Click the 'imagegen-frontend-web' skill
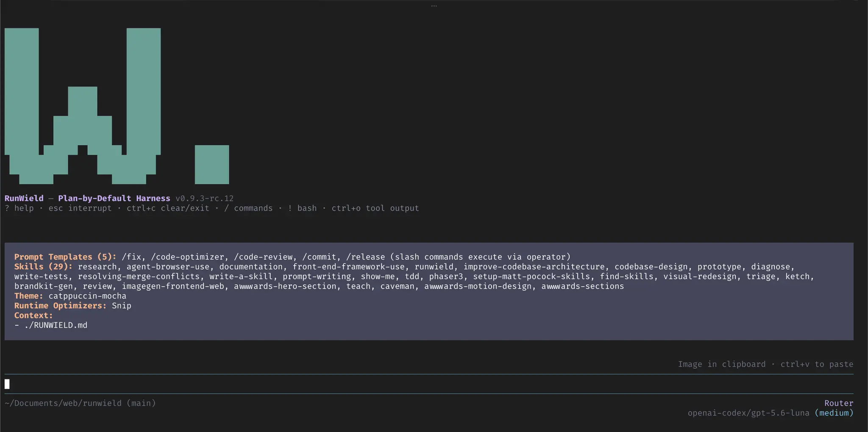Screen dimensions: 868x432 [173, 286]
